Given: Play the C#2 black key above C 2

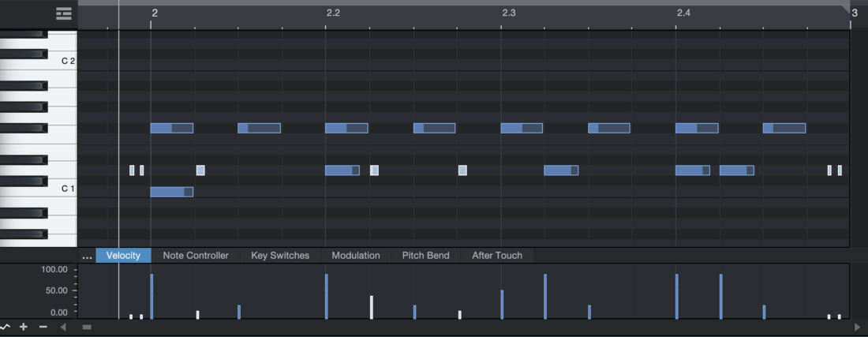Looking at the screenshot, I should (x=24, y=54).
